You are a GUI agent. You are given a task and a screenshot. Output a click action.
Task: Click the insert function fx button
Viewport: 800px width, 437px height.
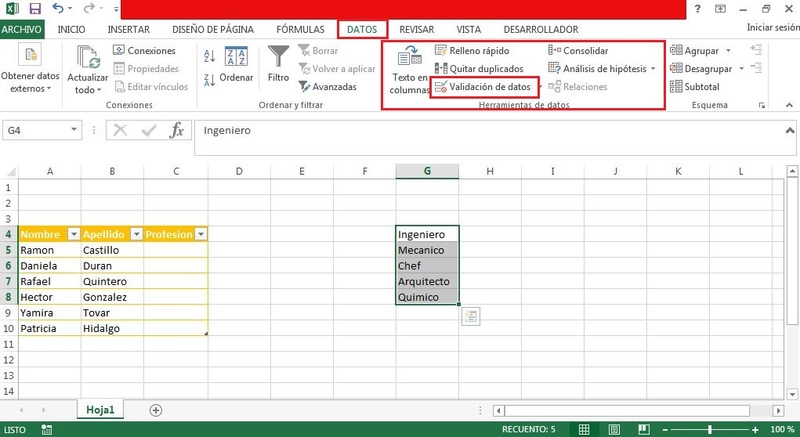coord(177,131)
